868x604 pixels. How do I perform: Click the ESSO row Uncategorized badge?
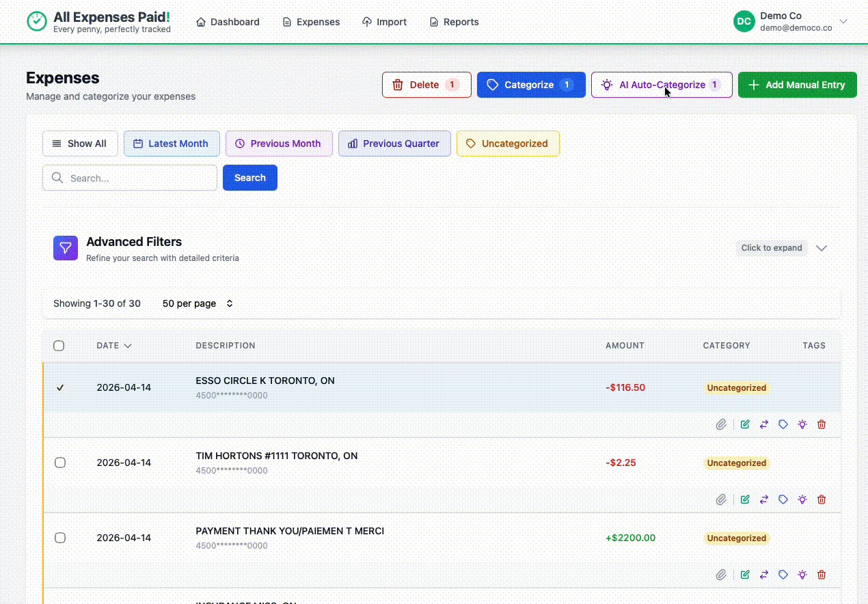737,387
